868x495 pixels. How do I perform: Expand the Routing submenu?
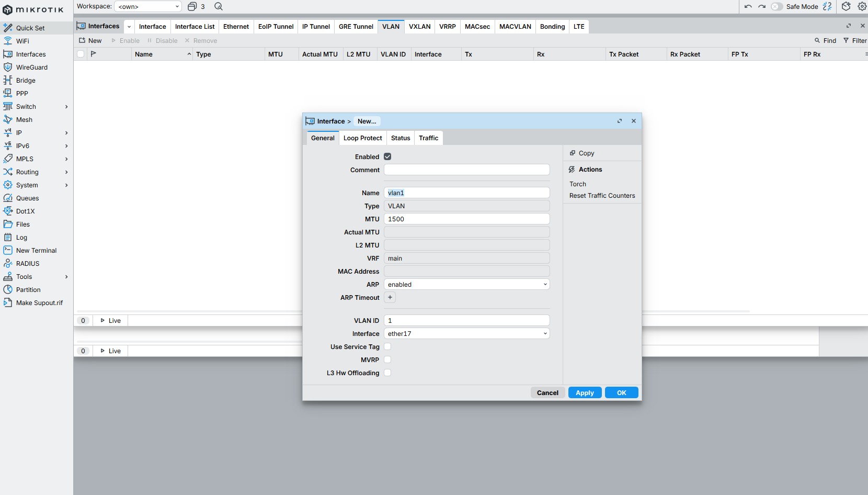tap(66, 172)
